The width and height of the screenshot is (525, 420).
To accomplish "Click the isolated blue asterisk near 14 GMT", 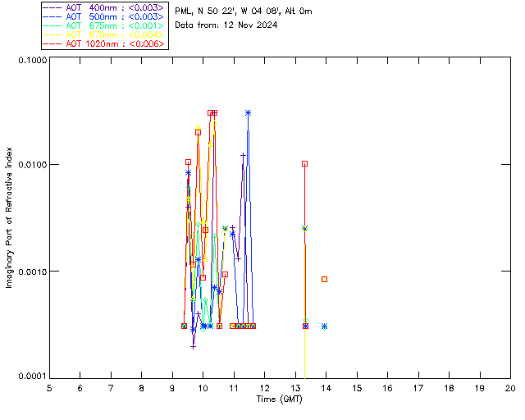I will (325, 326).
